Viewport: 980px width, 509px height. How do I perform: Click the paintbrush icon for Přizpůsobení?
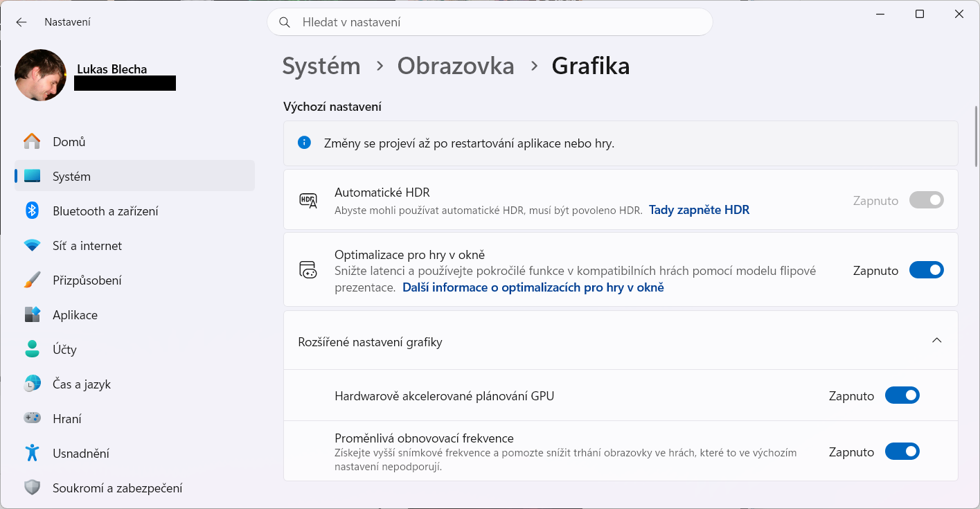coord(32,280)
